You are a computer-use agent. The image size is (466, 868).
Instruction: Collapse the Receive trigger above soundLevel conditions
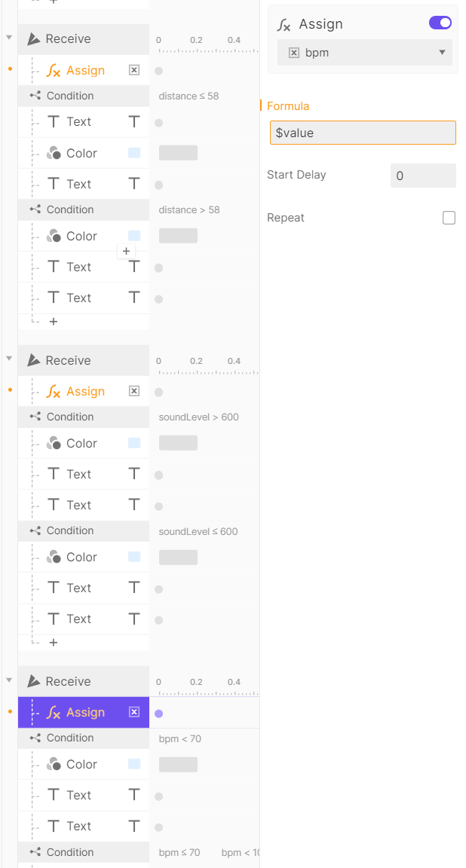click(x=9, y=359)
